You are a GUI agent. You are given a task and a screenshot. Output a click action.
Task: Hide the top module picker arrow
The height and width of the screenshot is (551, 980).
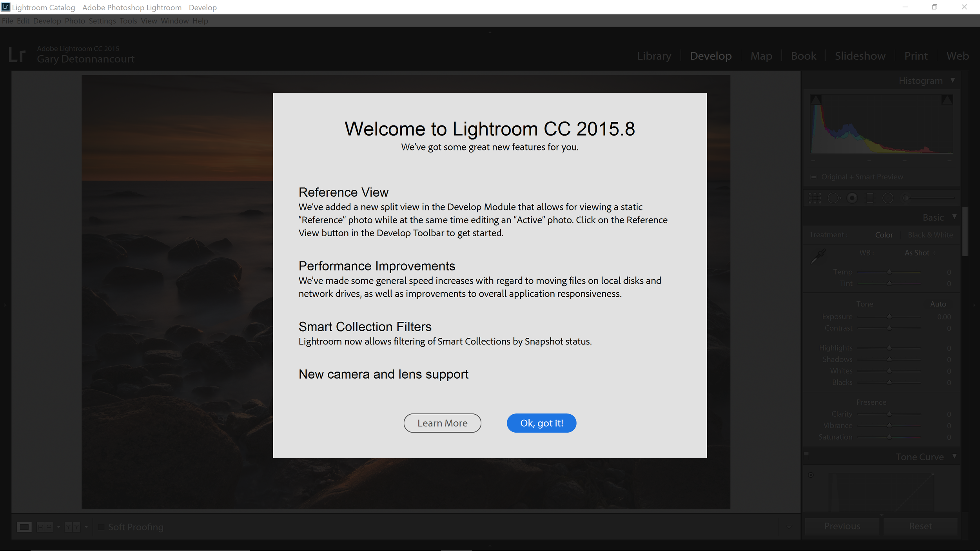490,33
